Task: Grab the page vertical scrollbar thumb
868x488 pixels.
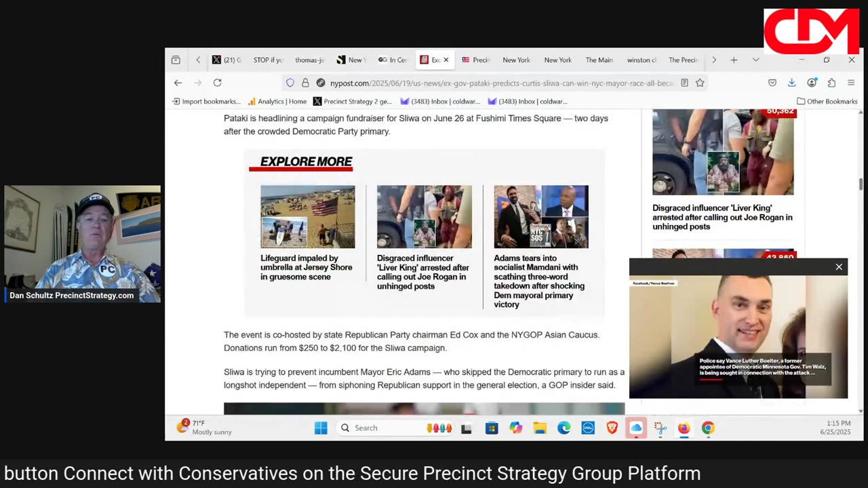Action: point(861,183)
